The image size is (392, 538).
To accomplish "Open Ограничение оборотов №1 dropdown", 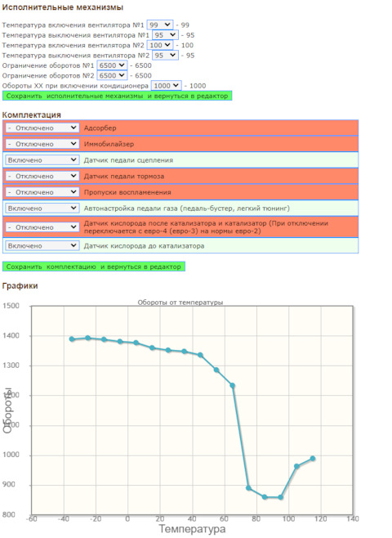I will pyautogui.click(x=112, y=65).
